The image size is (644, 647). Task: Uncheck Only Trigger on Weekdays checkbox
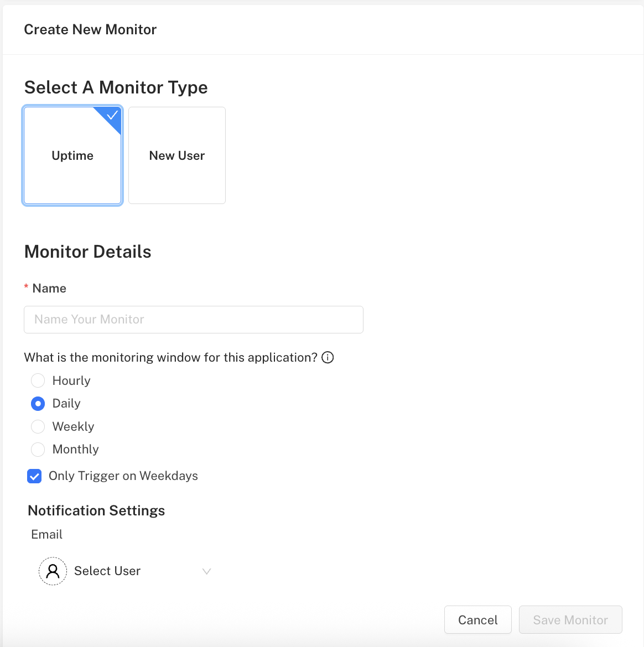[34, 476]
